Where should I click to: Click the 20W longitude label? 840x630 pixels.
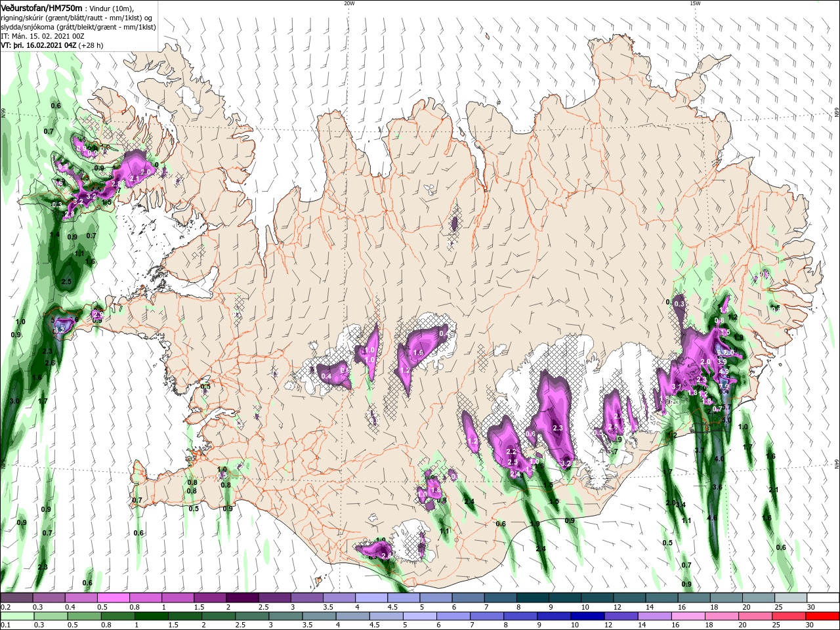click(x=349, y=3)
